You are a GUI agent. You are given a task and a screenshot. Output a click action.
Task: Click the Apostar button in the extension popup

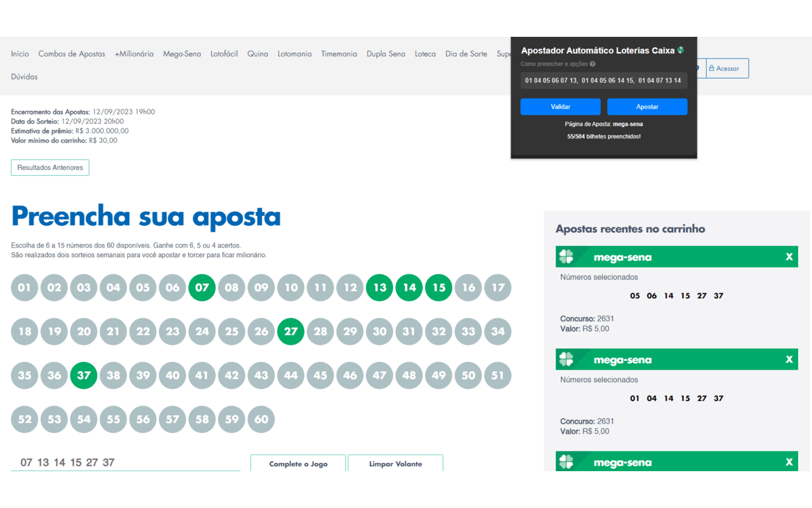pos(647,106)
